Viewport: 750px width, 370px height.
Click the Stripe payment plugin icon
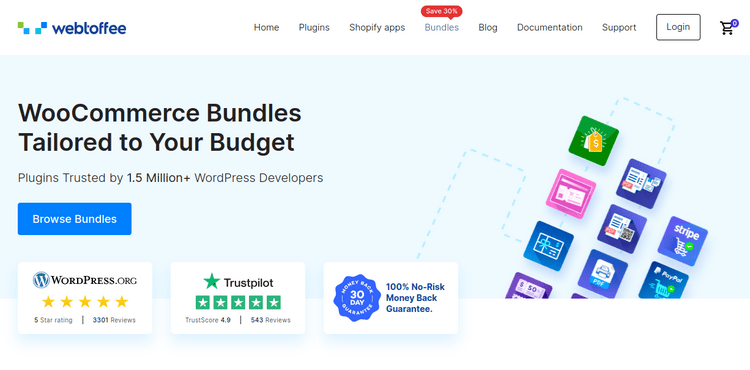[683, 241]
